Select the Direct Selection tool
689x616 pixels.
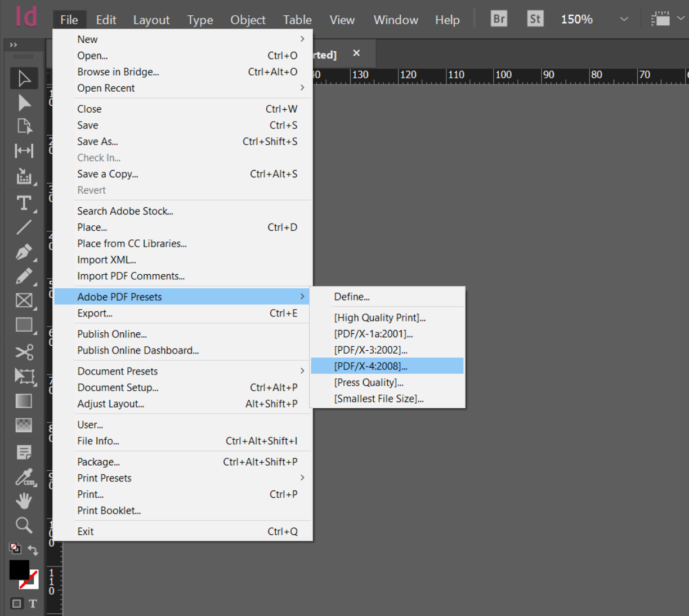click(24, 102)
